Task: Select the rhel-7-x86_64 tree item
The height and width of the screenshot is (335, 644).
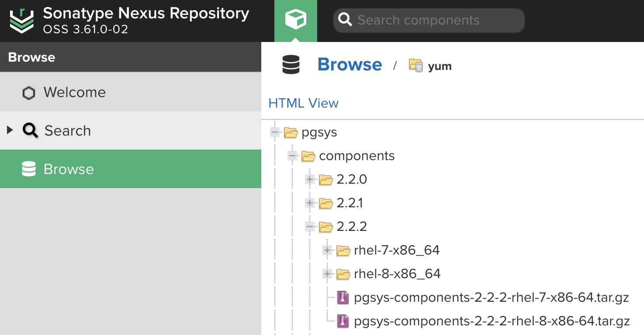Action: tap(397, 250)
